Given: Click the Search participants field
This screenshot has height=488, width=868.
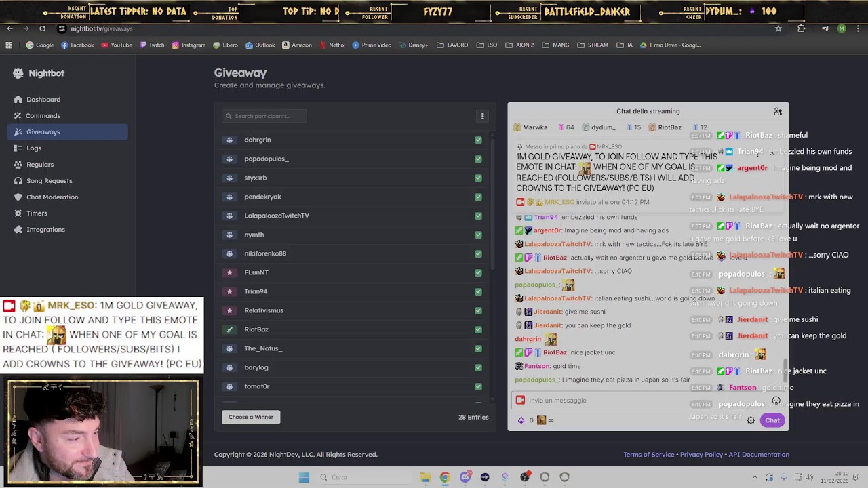Looking at the screenshot, I should (264, 116).
